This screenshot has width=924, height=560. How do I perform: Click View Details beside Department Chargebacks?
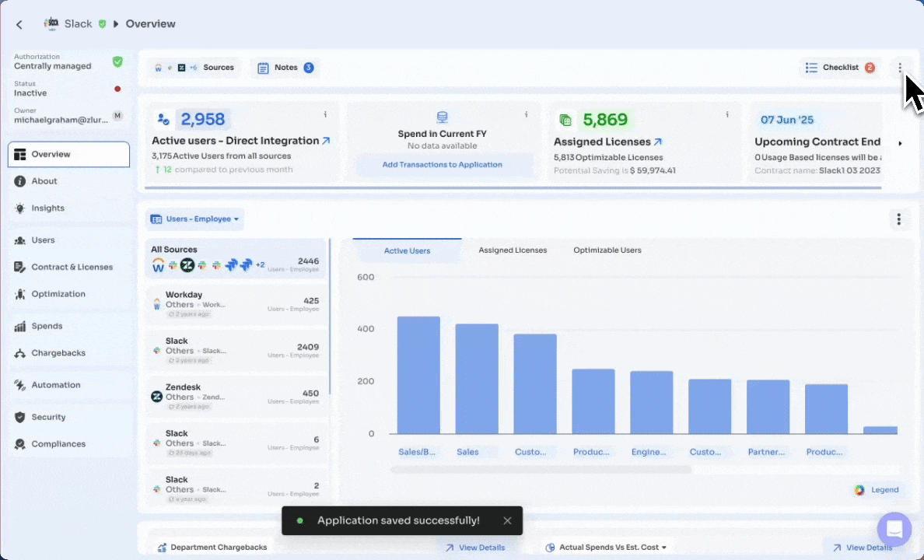click(475, 548)
